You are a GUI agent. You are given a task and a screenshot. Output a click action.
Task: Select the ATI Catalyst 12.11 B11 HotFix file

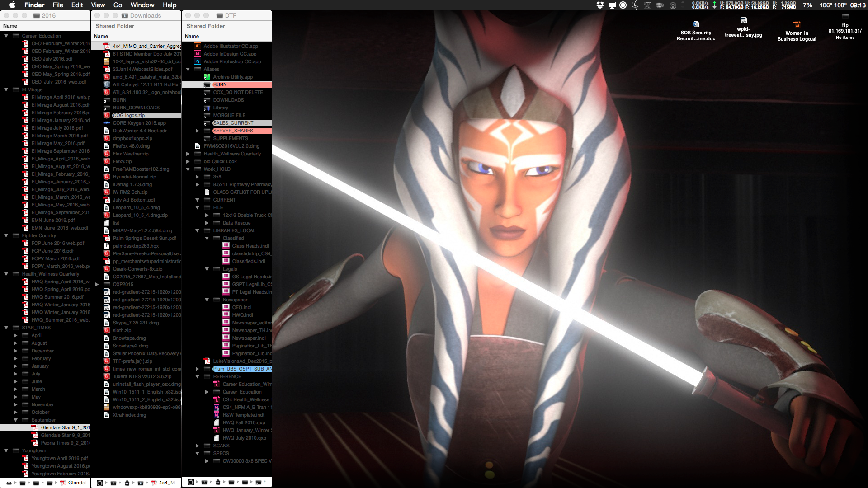click(142, 84)
